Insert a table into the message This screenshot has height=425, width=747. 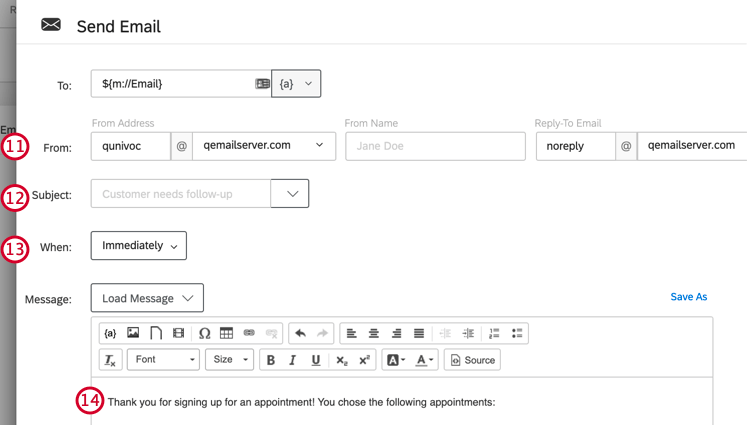227,333
